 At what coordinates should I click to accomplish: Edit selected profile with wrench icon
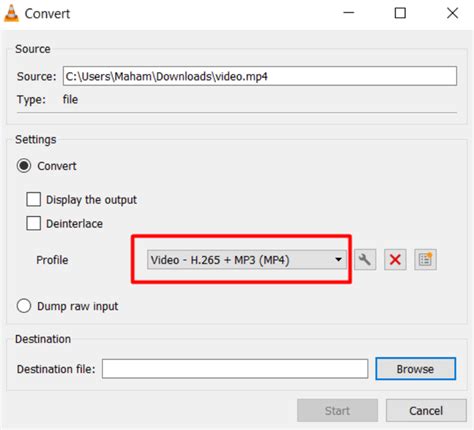pyautogui.click(x=365, y=259)
